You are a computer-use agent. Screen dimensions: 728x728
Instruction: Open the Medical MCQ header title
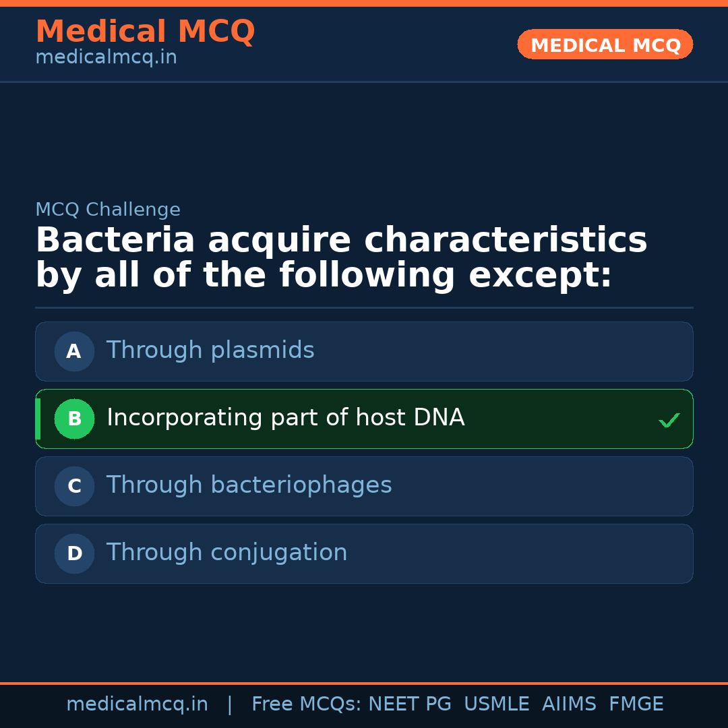pyautogui.click(x=145, y=32)
